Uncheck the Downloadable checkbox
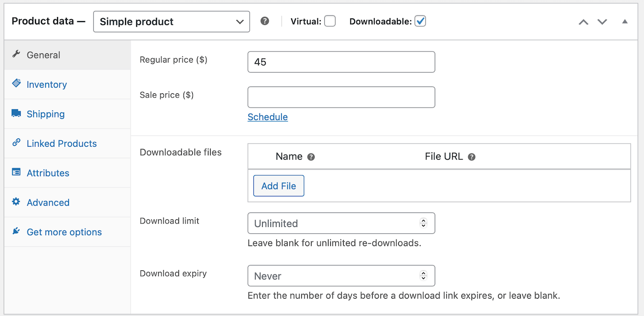644x316 pixels. coord(420,21)
